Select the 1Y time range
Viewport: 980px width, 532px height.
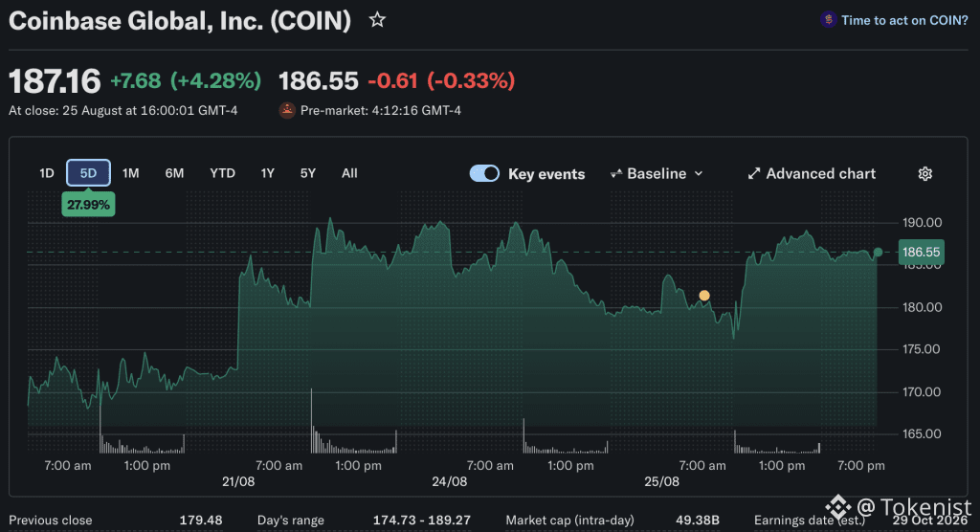point(268,173)
